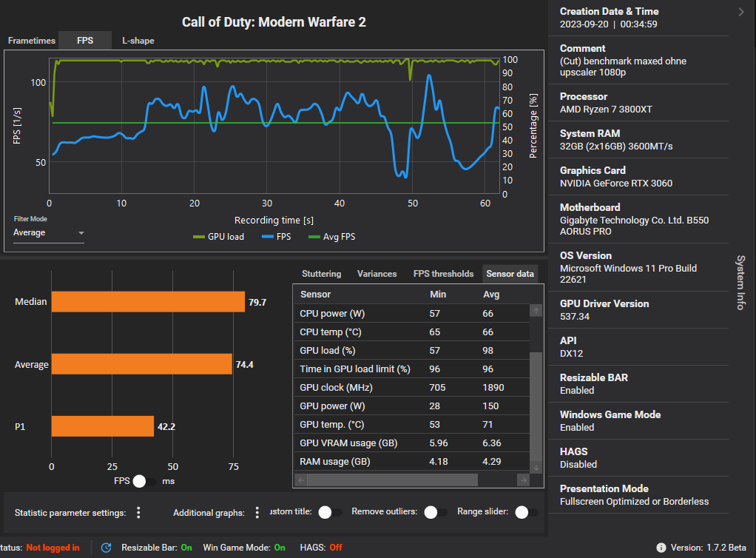Open the L-shape tab
The height and width of the screenshot is (558, 756).
click(x=138, y=41)
